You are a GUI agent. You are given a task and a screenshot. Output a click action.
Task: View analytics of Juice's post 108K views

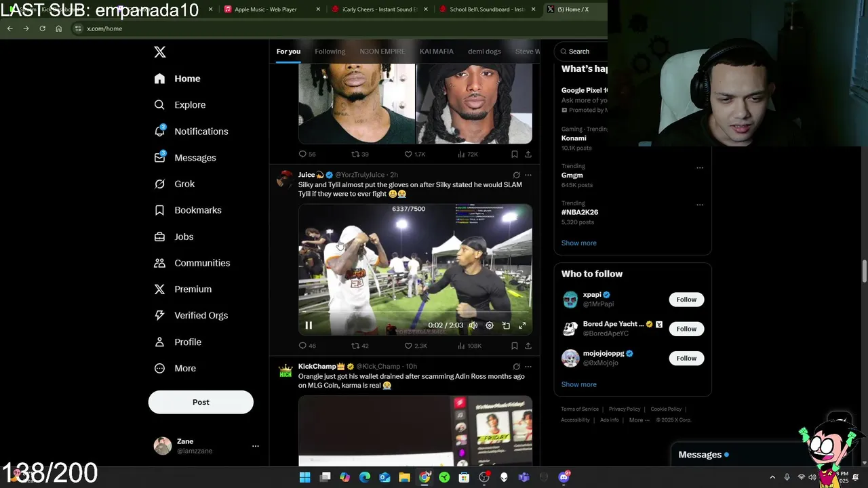[469, 346]
